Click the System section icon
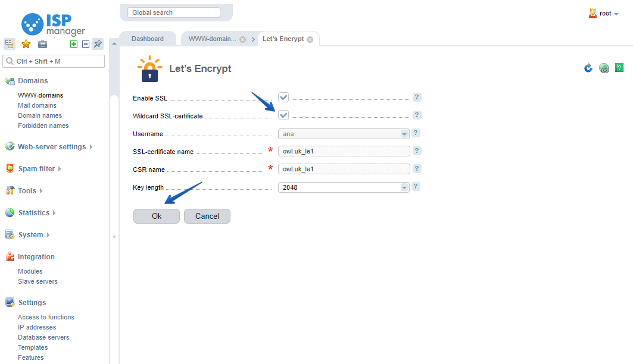 (x=10, y=234)
